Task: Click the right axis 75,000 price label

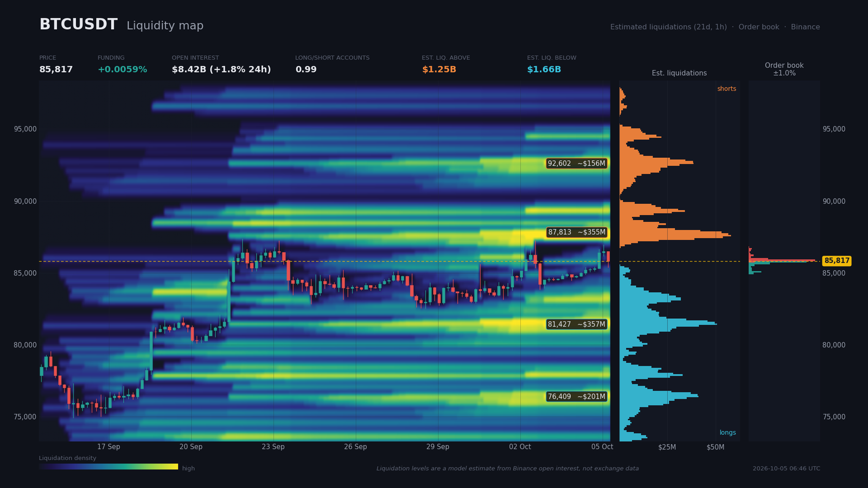Action: [x=834, y=417]
